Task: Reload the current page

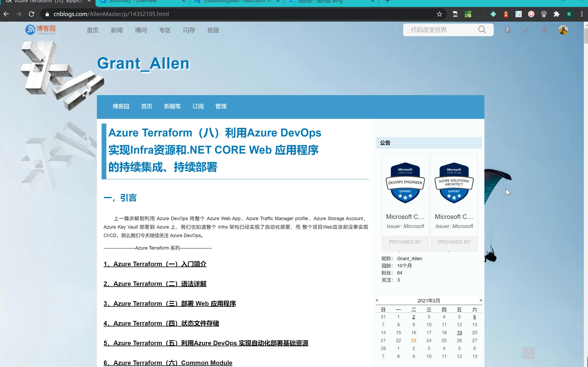Action: 32,14
